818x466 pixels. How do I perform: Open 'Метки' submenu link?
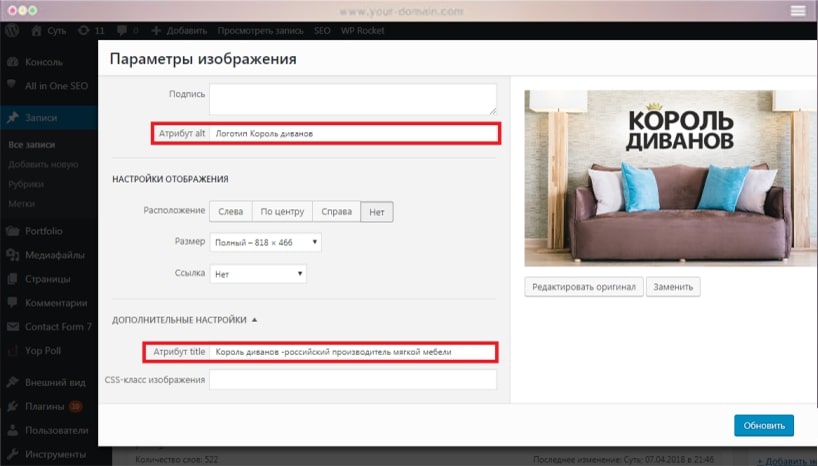21,204
